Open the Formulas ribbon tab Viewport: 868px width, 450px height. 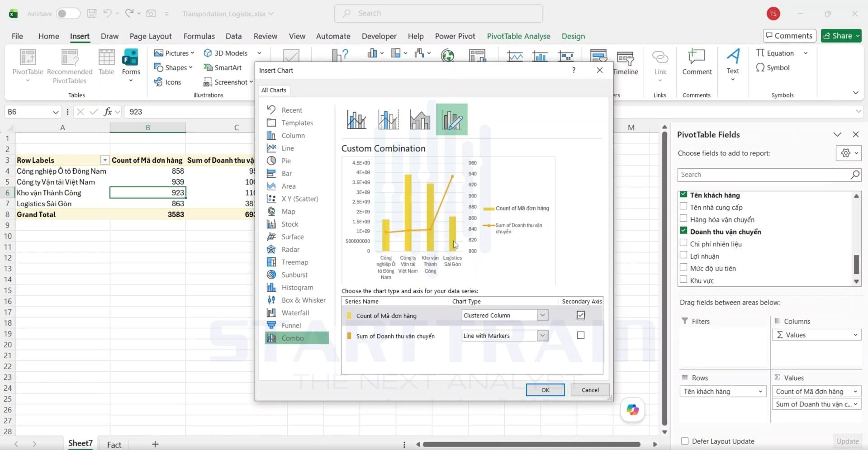[x=199, y=36]
